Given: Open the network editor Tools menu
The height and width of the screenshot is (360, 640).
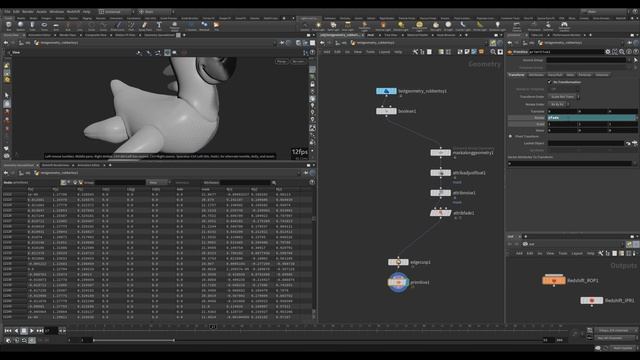Looking at the screenshot, I should point(370,52).
